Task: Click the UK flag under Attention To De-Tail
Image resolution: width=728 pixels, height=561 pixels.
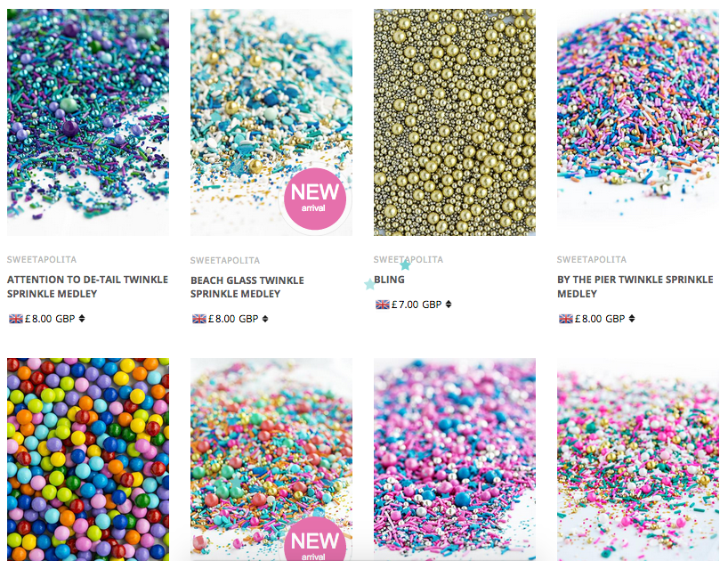Action: pyautogui.click(x=16, y=319)
